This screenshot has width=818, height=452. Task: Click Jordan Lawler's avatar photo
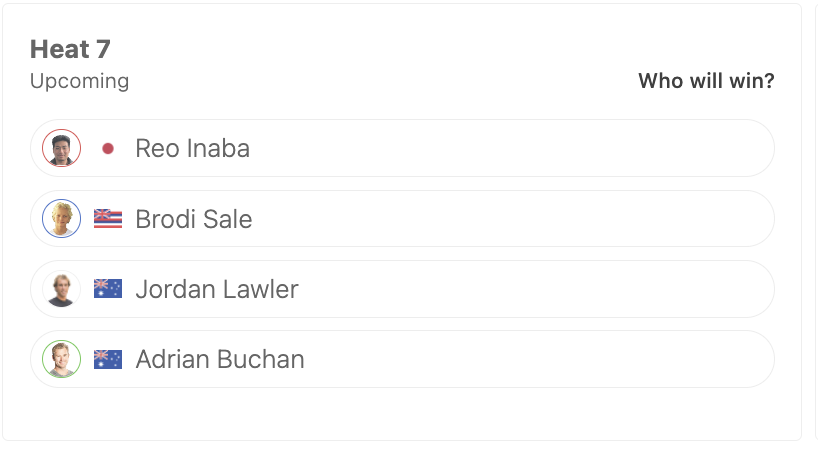pyautogui.click(x=62, y=289)
